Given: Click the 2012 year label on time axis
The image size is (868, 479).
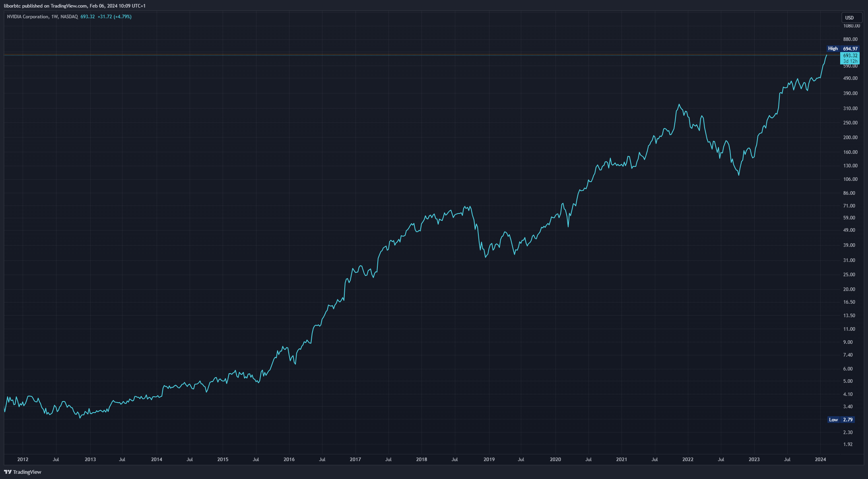Looking at the screenshot, I should pyautogui.click(x=23, y=460).
